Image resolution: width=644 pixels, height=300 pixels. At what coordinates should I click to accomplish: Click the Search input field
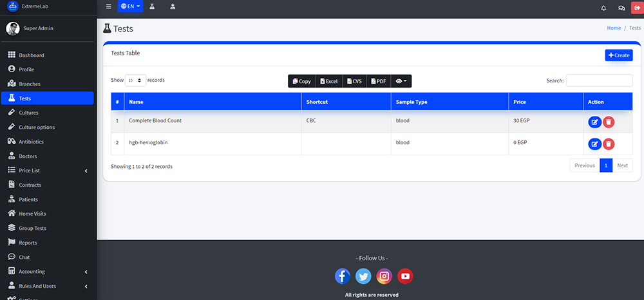pos(599,80)
